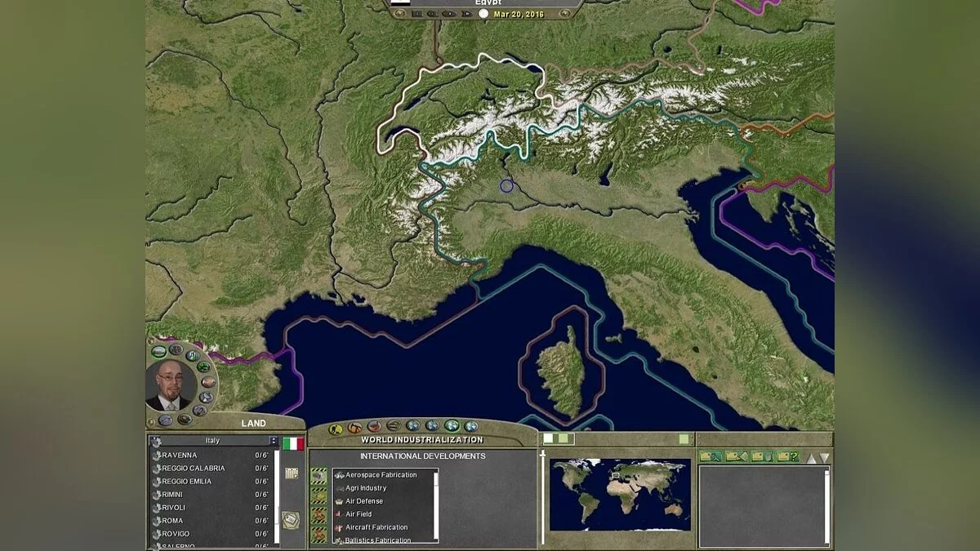Choose Aerospace Fabrication from developments list
Image resolution: width=980 pixels, height=551 pixels.
click(381, 475)
